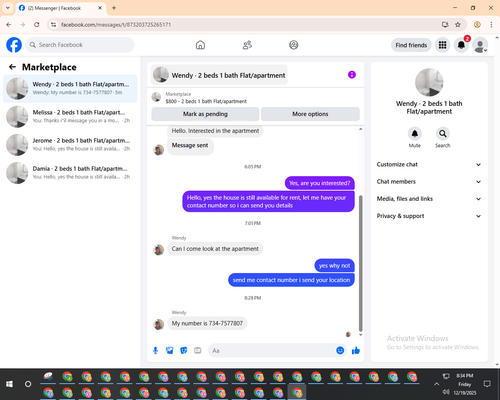Open the Windows Start menu
500x400 pixels.
(x=9, y=384)
